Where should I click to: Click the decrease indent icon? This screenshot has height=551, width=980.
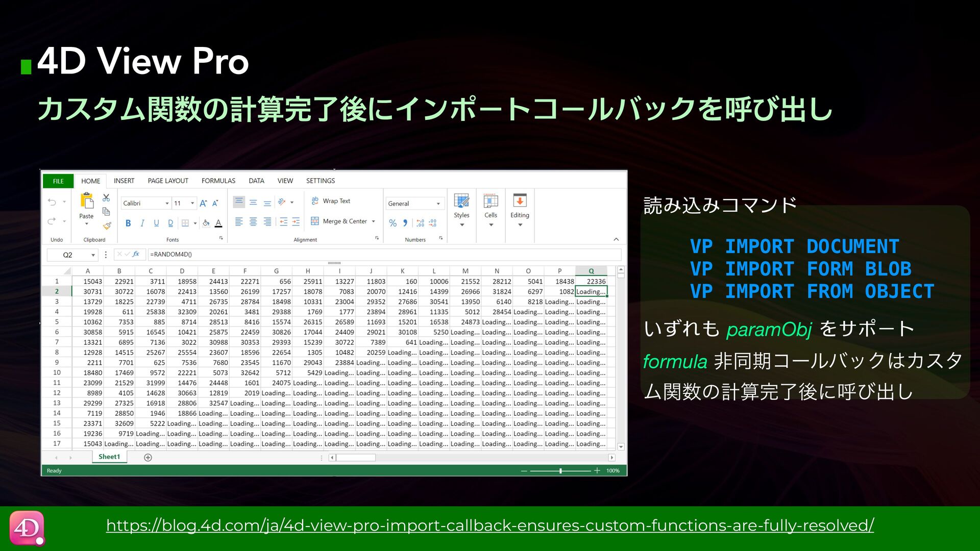pyautogui.click(x=283, y=221)
